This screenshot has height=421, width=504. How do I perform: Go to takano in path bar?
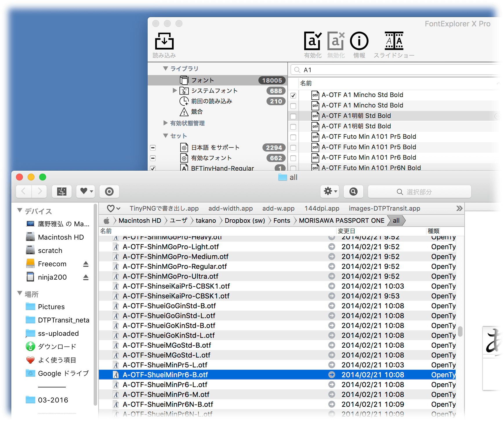click(x=206, y=221)
